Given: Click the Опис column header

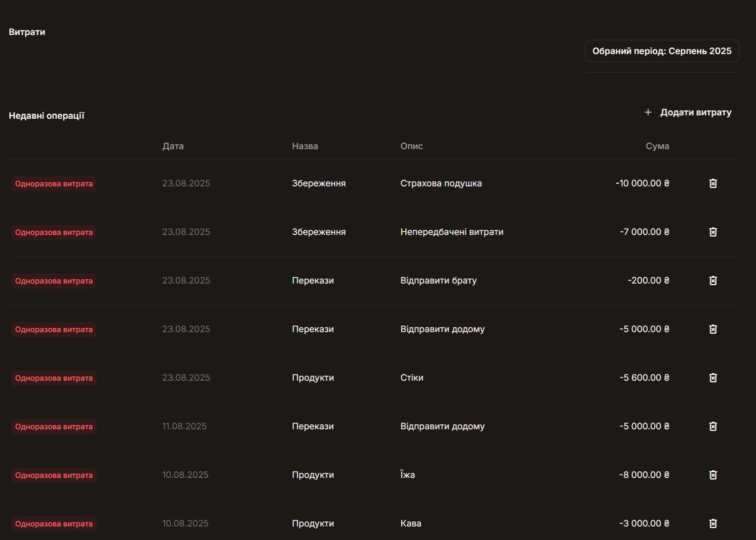Looking at the screenshot, I should pyautogui.click(x=411, y=146).
